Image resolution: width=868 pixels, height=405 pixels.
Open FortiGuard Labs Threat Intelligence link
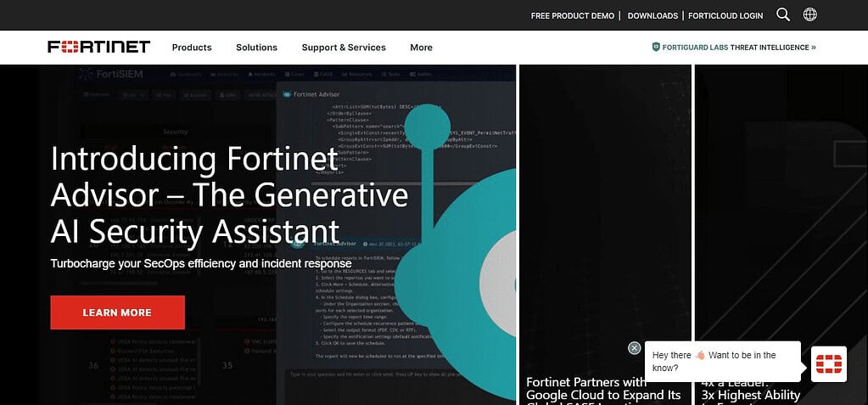coord(734,48)
